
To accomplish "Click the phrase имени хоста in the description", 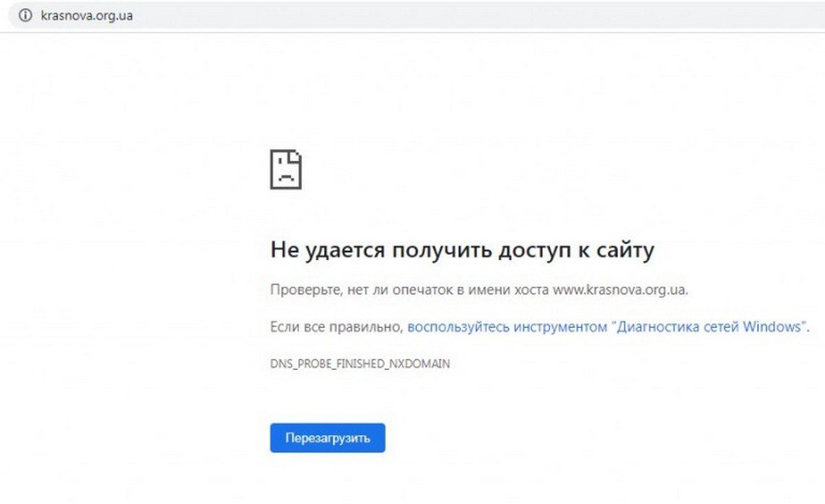I will (508, 289).
